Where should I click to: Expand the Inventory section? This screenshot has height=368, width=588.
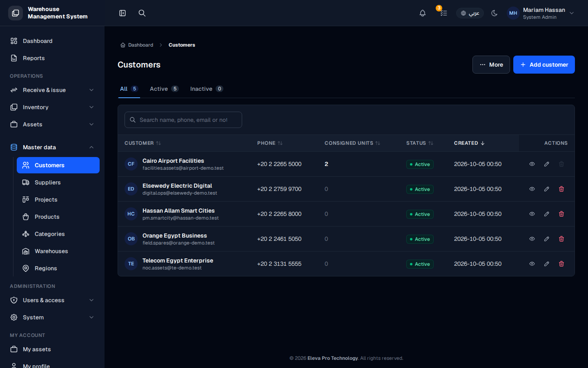tap(52, 107)
